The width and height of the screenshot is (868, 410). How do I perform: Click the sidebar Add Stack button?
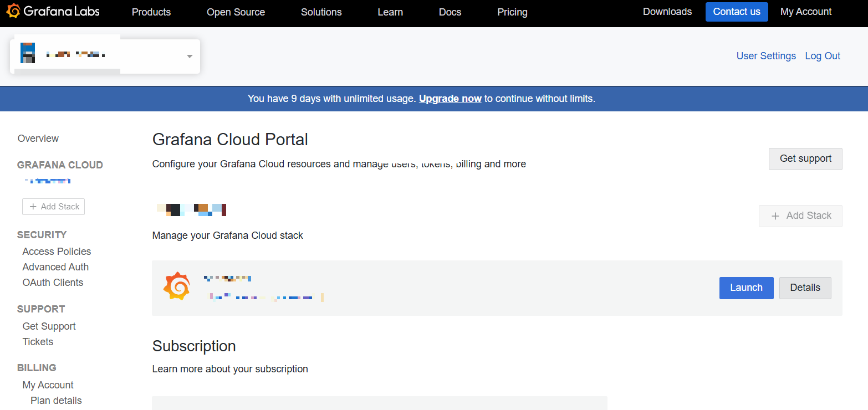pos(53,206)
